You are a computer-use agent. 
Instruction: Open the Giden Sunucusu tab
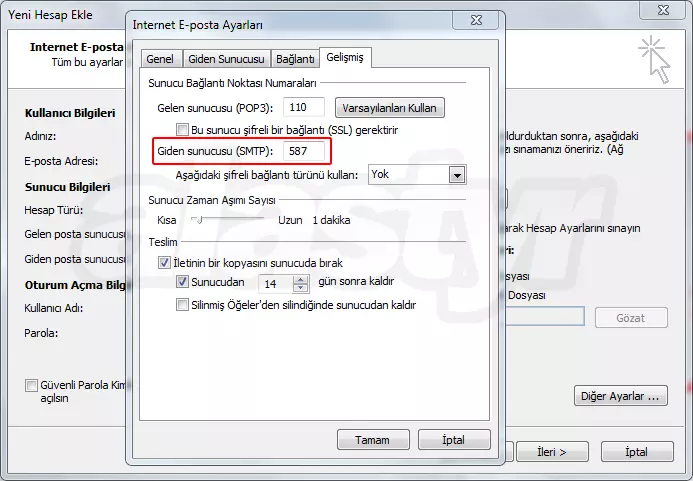coord(226,59)
